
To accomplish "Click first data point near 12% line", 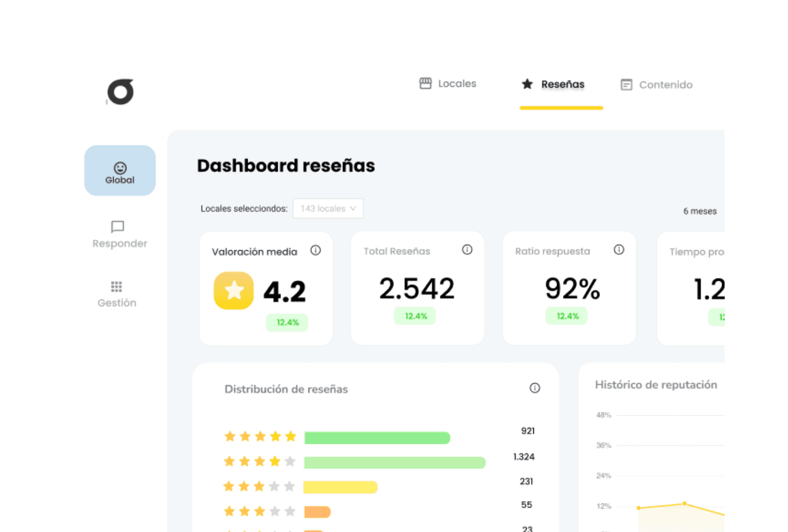I will (639, 508).
